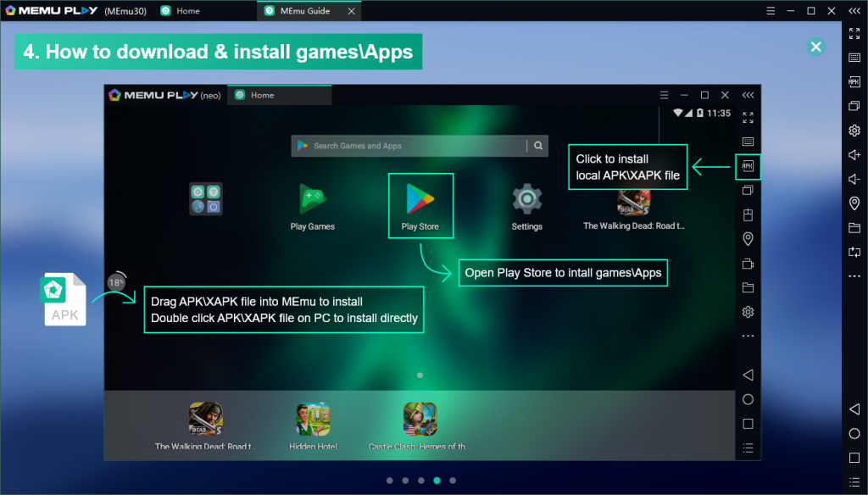Toggle fullscreen mode from the sidebar

(854, 34)
